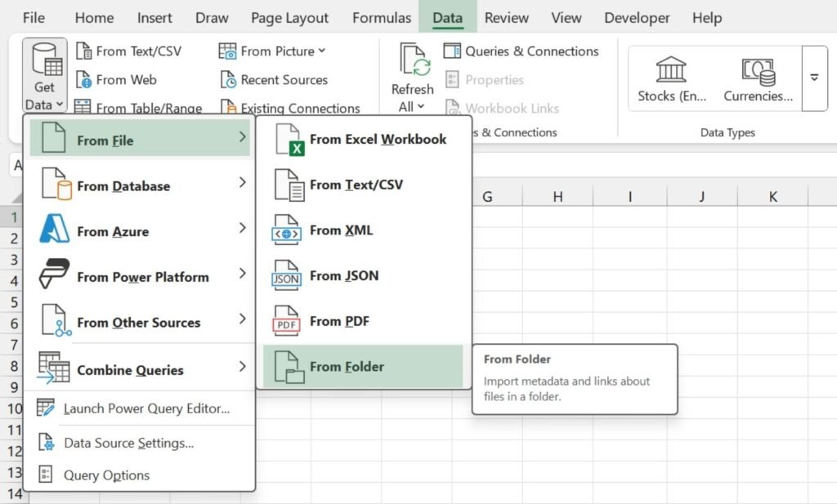Switch to the Insert tab
837x504 pixels.
154,18
